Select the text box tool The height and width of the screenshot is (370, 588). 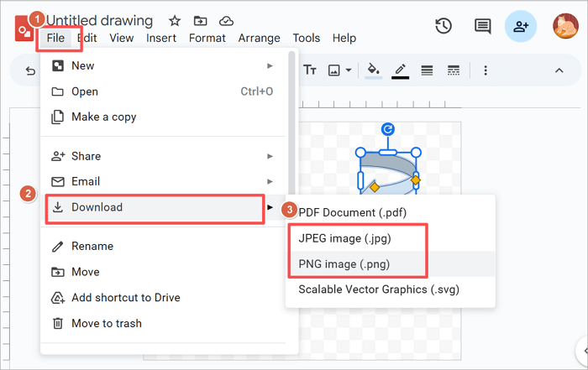310,70
